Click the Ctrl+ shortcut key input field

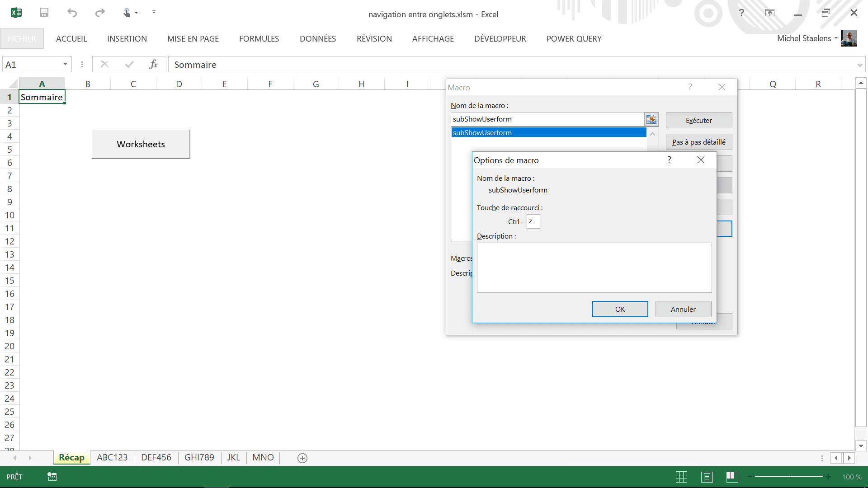click(x=533, y=221)
